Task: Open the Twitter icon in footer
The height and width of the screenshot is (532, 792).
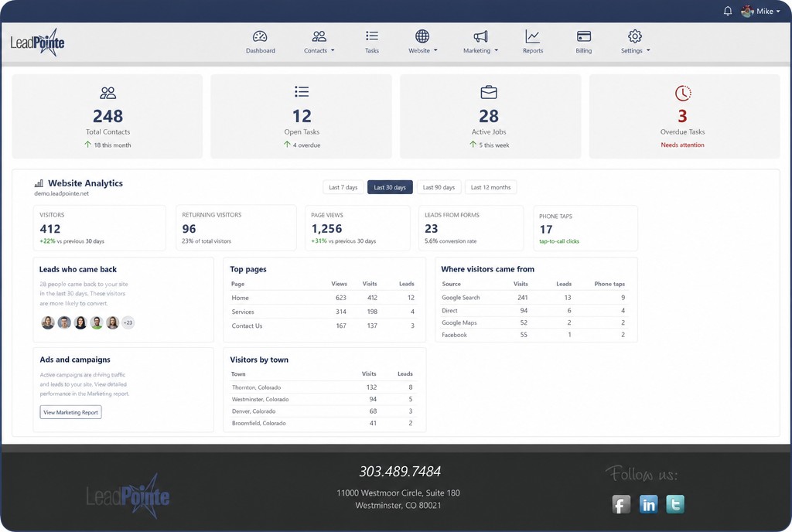Action: point(675,504)
